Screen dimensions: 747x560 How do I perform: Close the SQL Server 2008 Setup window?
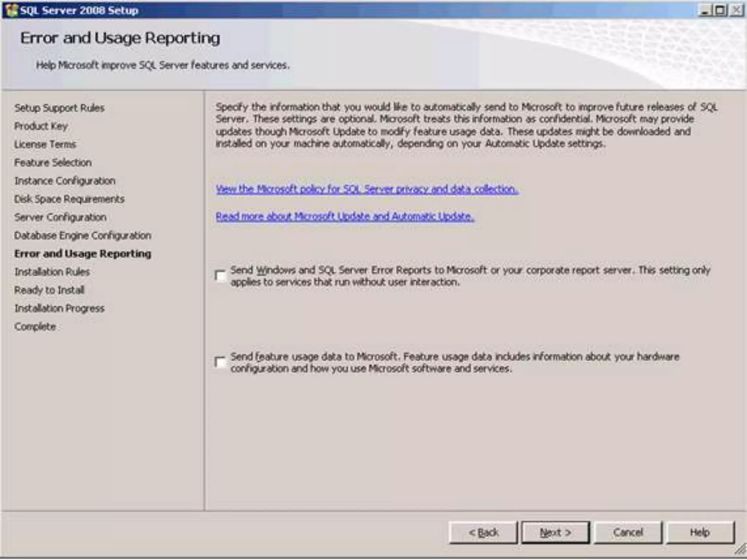coord(736,10)
